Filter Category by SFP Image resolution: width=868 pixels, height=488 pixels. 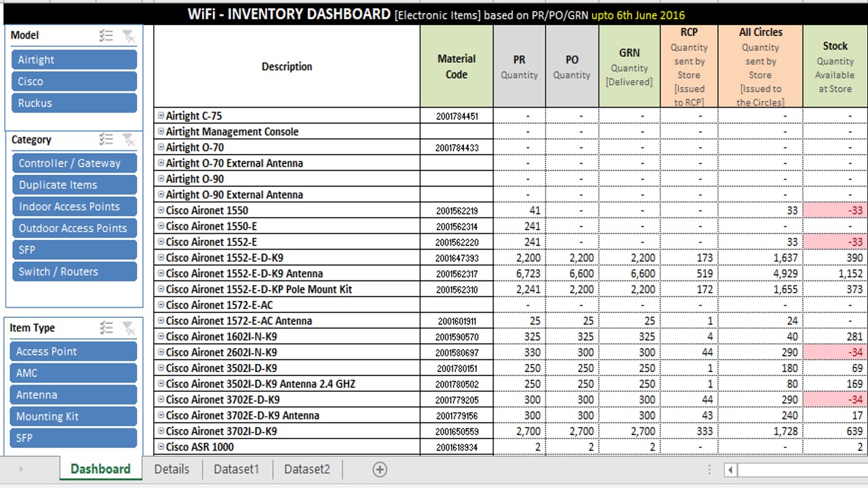coord(74,250)
